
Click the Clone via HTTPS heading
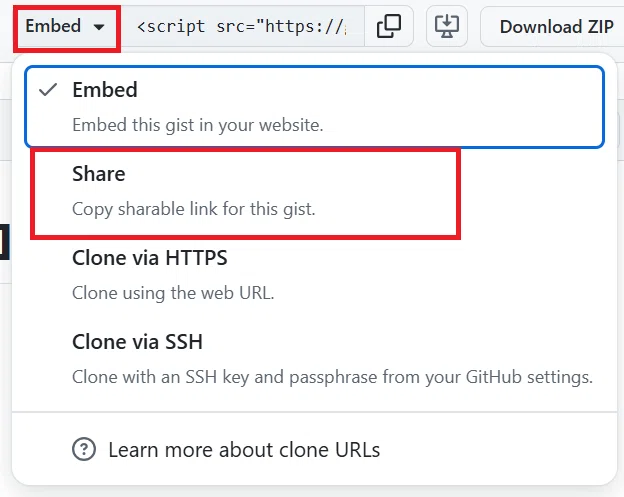[150, 258]
